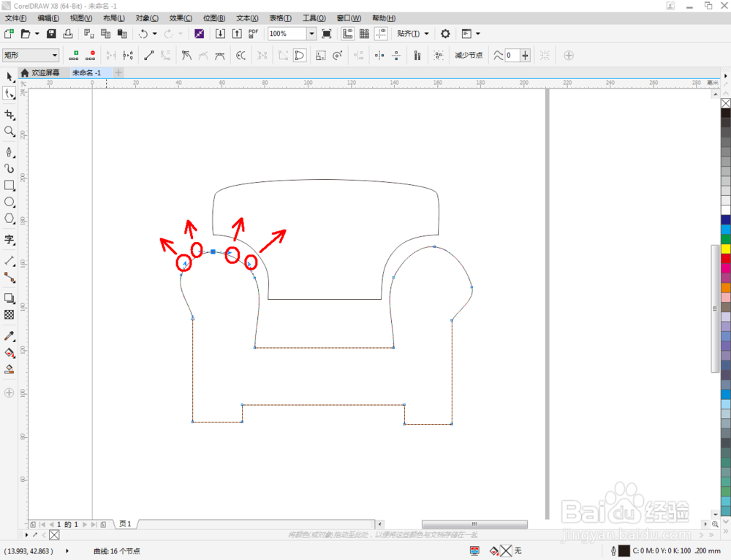The width and height of the screenshot is (731, 560).
Task: Toggle select all nodes
Action: (438, 56)
